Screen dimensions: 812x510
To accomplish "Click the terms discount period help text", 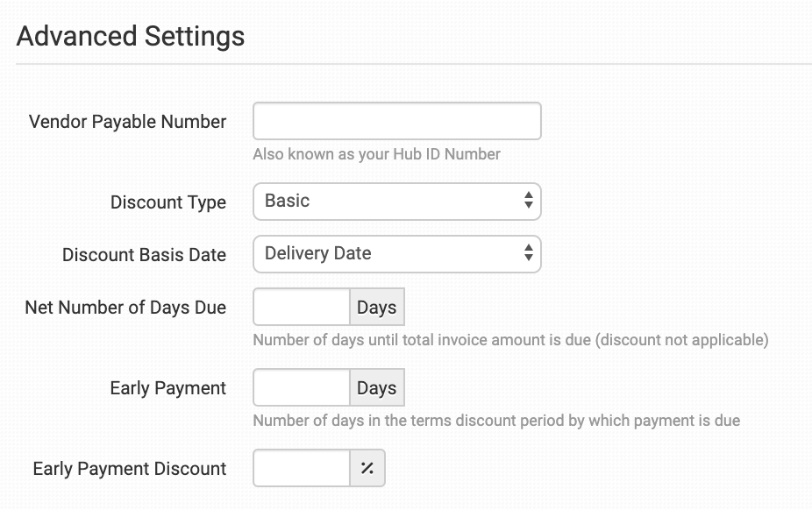I will tap(496, 421).
